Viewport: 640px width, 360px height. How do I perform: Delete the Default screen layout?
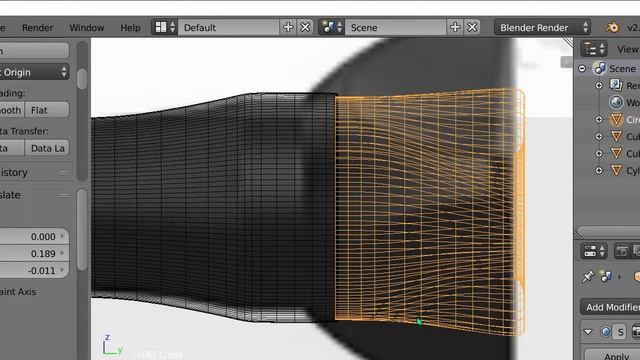(x=305, y=27)
